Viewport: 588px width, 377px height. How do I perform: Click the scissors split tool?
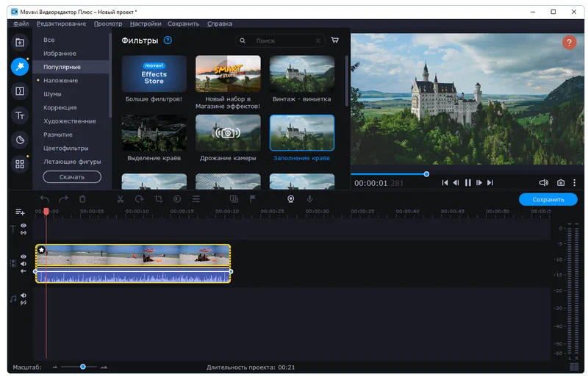121,199
